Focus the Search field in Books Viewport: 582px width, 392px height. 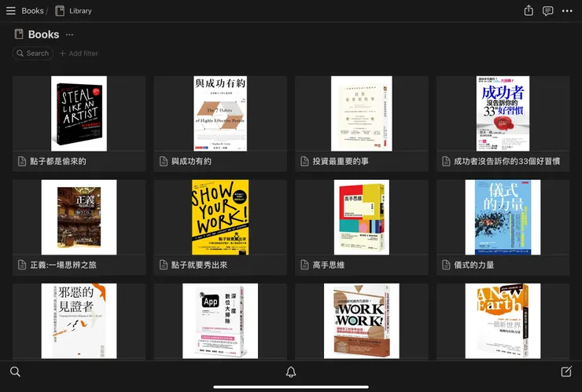(x=33, y=53)
